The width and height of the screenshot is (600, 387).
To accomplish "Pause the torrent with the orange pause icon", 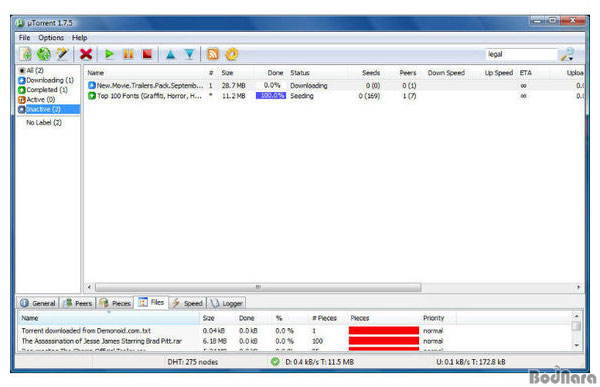I will click(128, 54).
